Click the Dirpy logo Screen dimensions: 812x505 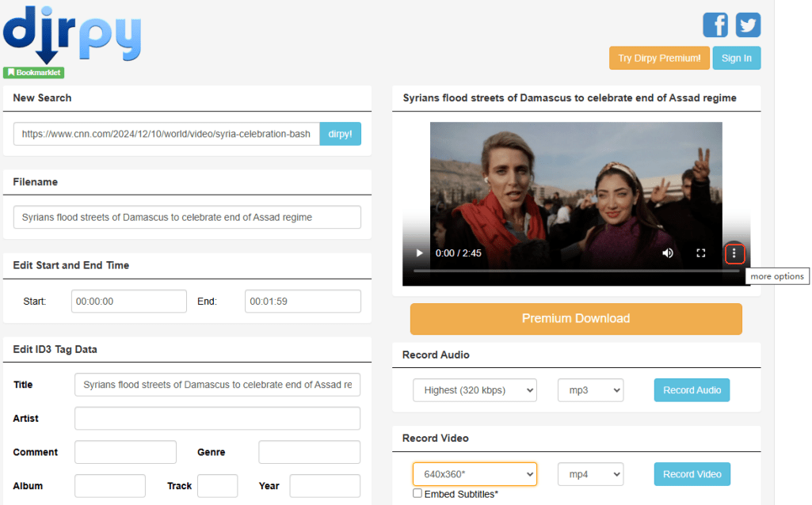[72, 35]
